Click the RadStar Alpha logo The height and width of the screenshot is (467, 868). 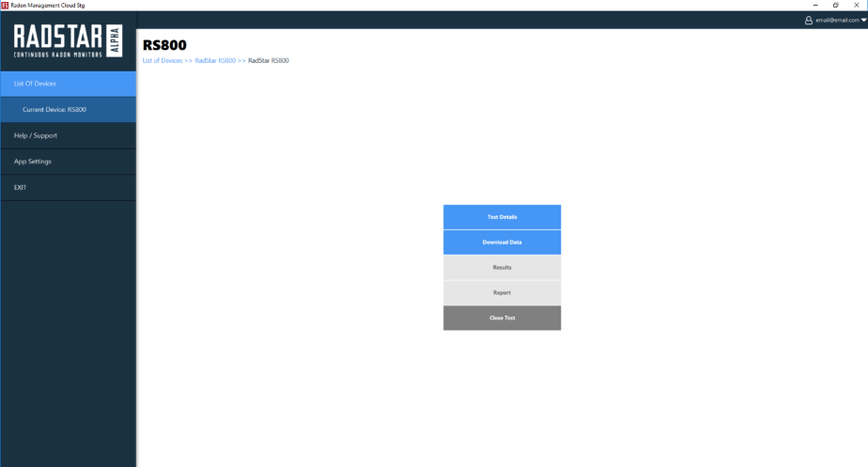(68, 41)
